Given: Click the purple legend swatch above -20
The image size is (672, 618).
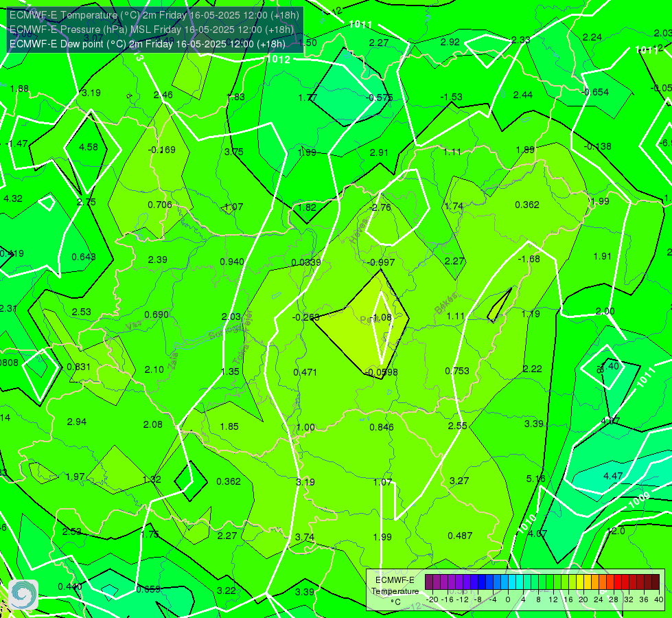Looking at the screenshot, I should point(429,582).
